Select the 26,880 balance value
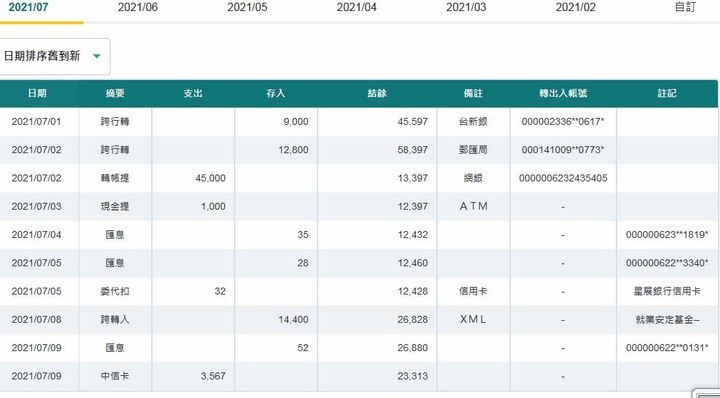The image size is (720, 398). point(412,348)
